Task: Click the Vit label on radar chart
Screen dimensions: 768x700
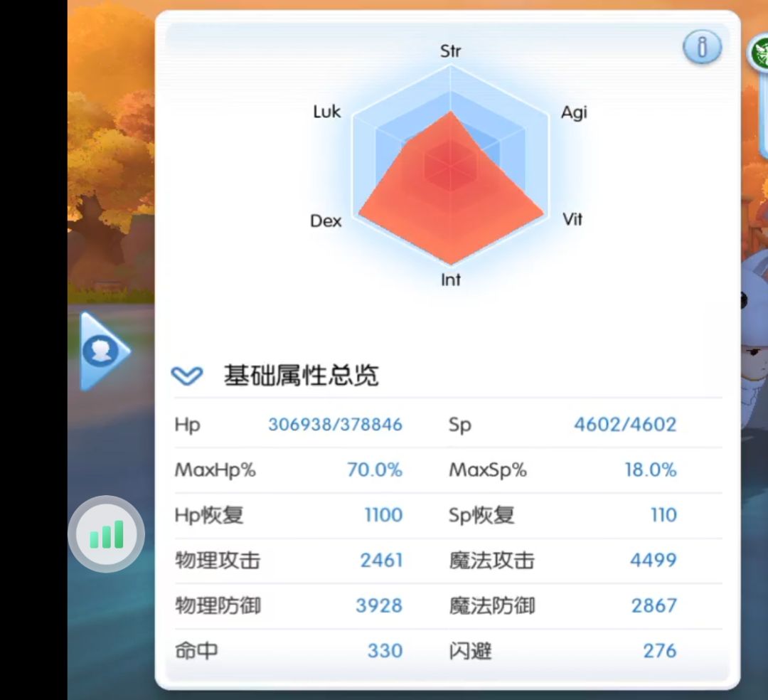Action: coord(572,219)
